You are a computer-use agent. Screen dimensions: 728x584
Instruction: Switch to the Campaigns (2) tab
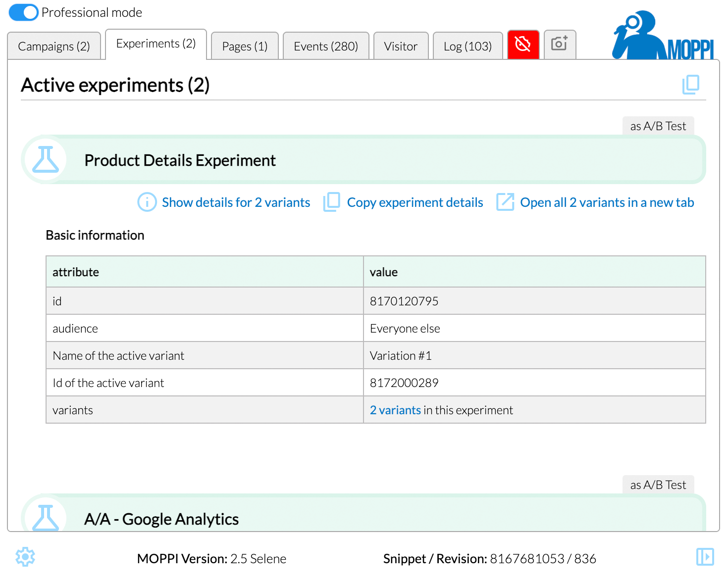(54, 47)
